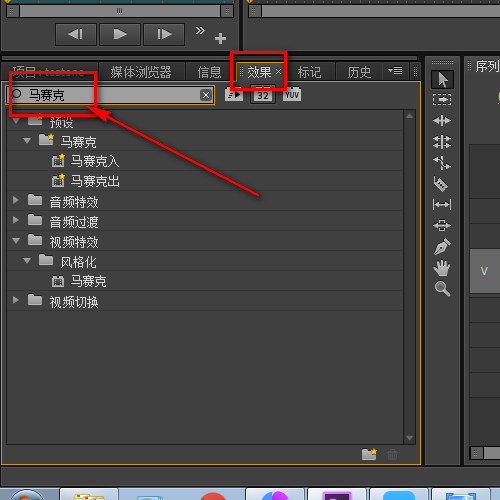Select the Hand tool
Viewport: 500px width, 500px height.
pyautogui.click(x=442, y=268)
